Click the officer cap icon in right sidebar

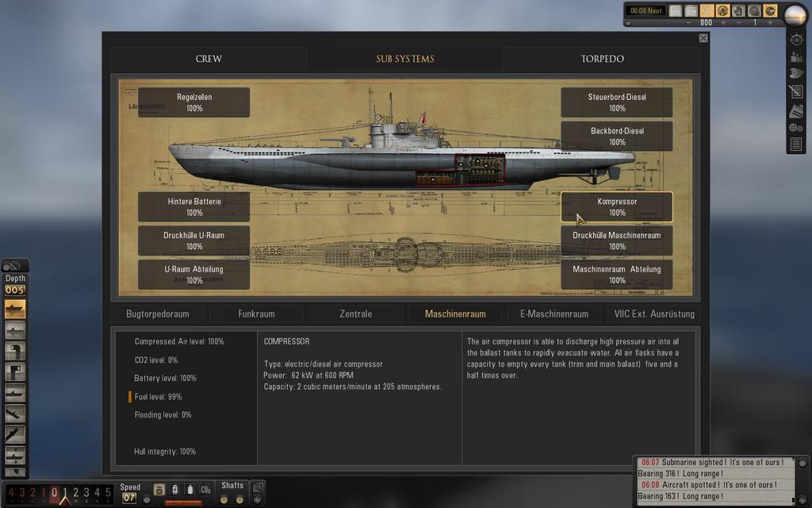(796, 74)
